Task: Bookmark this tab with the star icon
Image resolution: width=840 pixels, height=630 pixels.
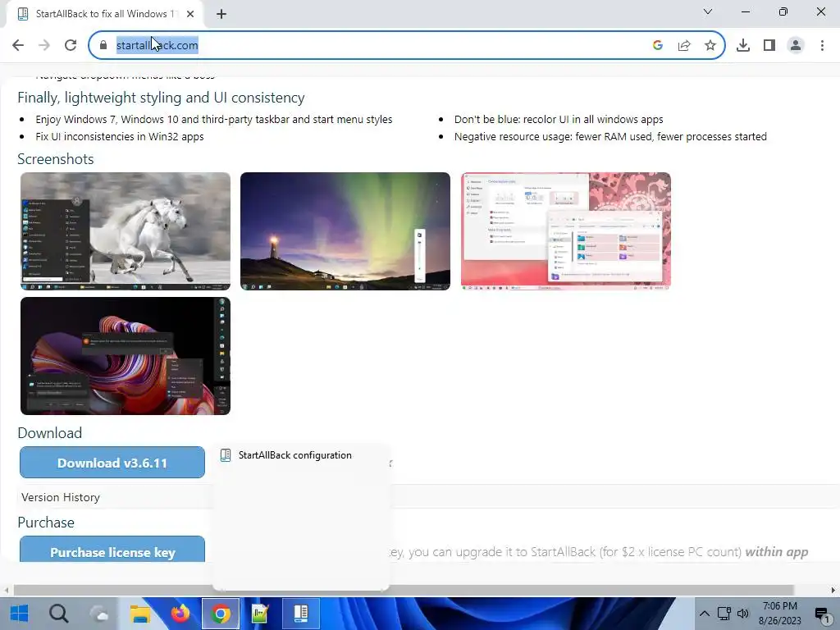Action: click(710, 45)
